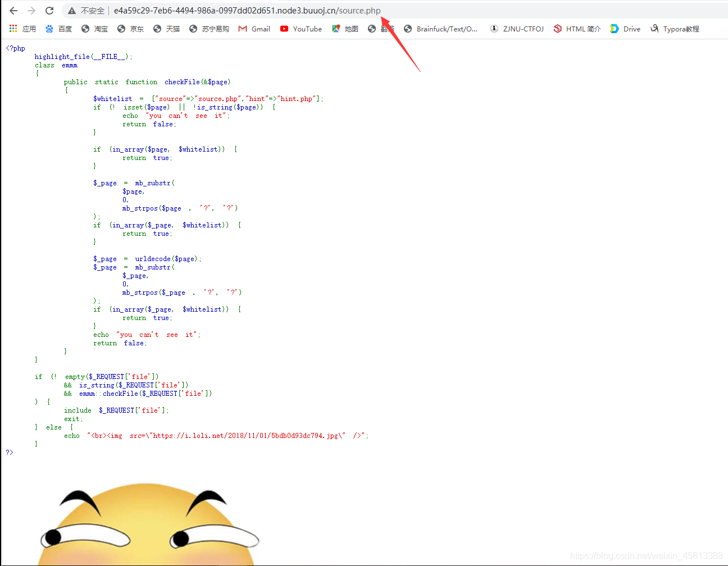This screenshot has height=566, width=728.
Task: Click "public static function checkFile(&$page)" line
Action: (147, 82)
